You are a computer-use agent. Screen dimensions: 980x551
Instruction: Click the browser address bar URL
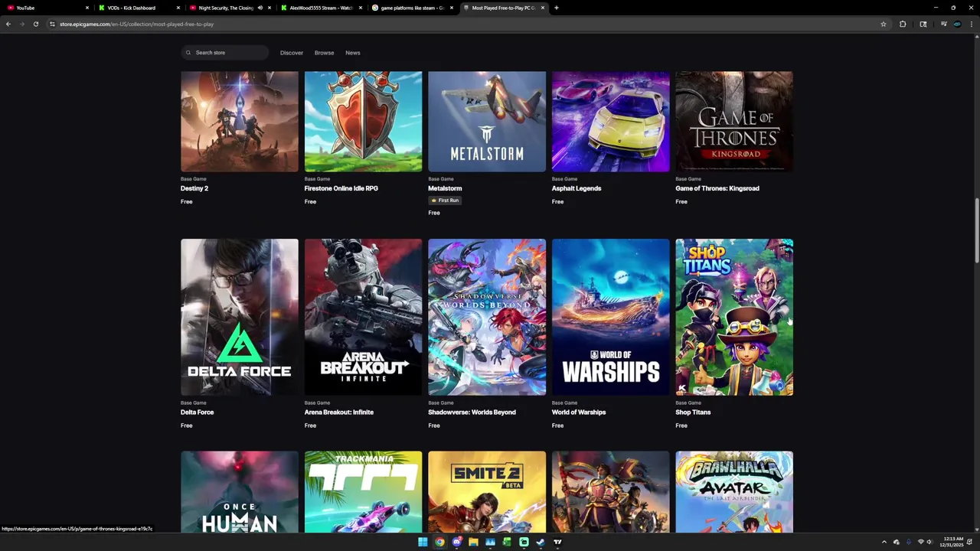click(x=136, y=24)
